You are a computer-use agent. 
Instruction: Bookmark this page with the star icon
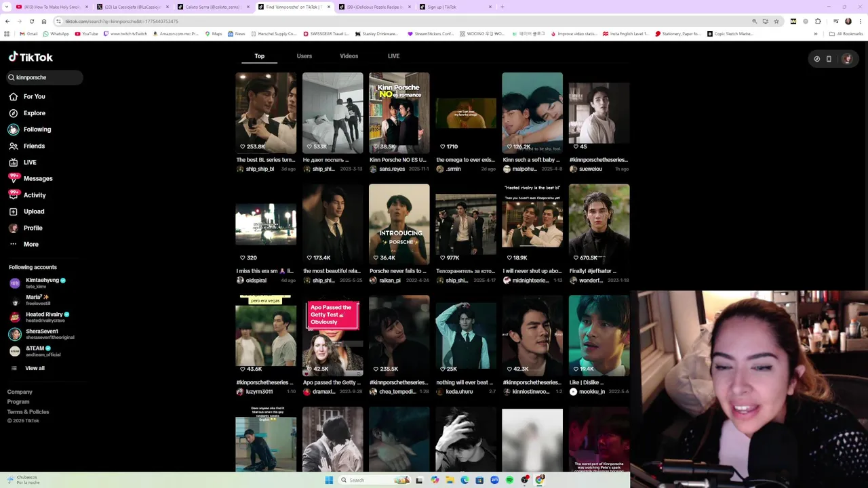pos(776,21)
